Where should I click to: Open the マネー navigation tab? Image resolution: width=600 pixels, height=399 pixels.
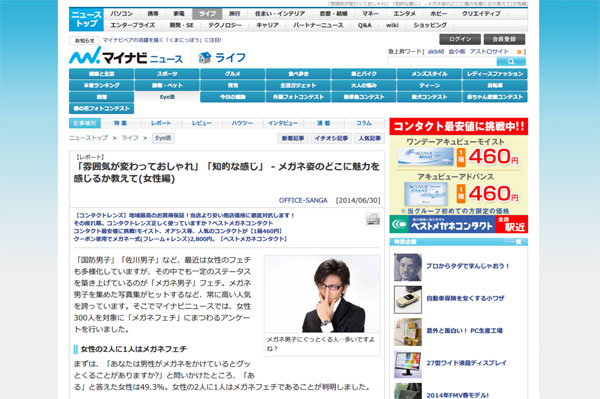click(370, 14)
